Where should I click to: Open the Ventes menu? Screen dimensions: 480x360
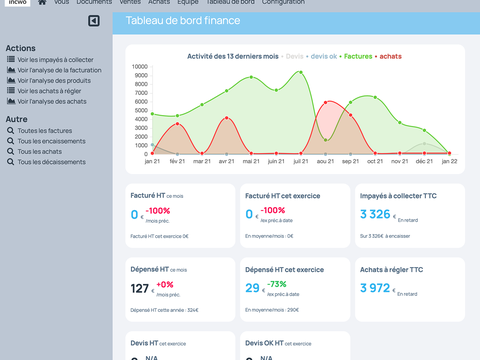(130, 2)
